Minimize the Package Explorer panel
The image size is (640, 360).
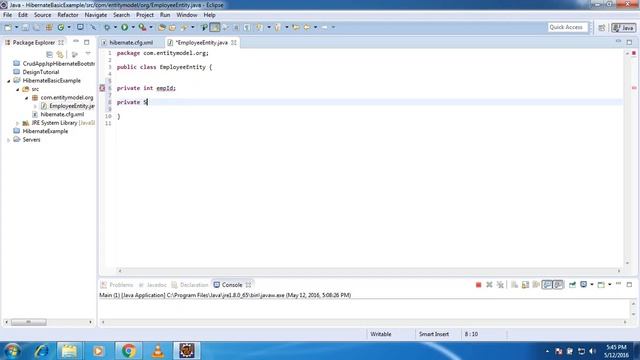[76, 42]
